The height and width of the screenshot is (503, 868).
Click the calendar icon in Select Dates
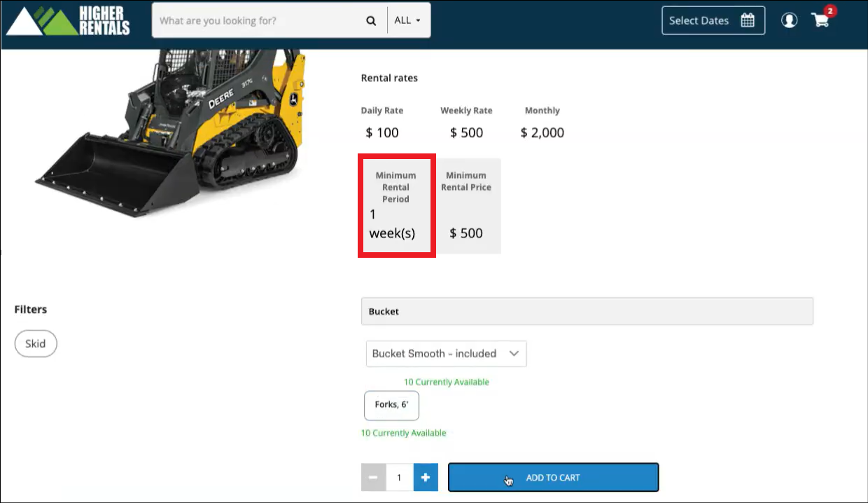(748, 20)
